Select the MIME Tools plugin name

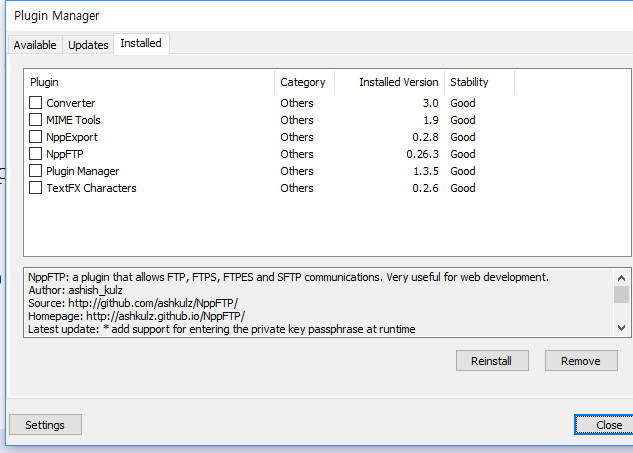[73, 120]
